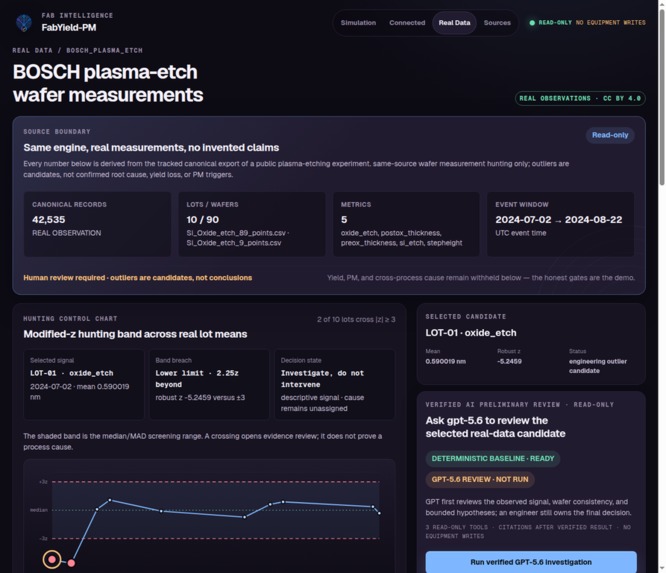Image resolution: width=666 pixels, height=573 pixels.
Task: Click the UTC event time label
Action: click(x=521, y=233)
